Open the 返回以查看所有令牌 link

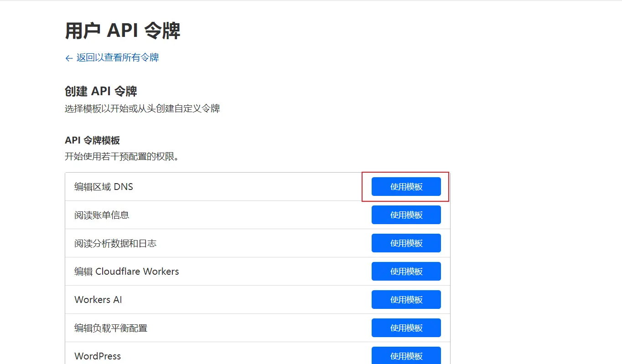point(117,57)
